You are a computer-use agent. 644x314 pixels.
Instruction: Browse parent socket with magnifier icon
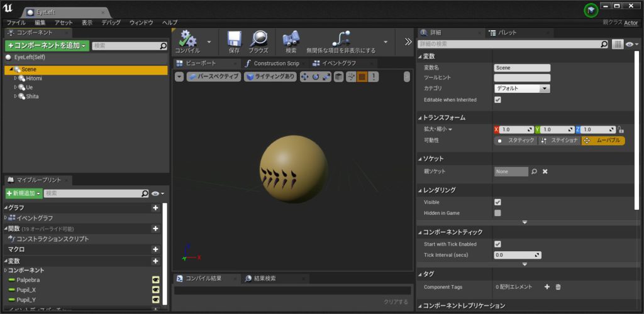click(x=534, y=171)
